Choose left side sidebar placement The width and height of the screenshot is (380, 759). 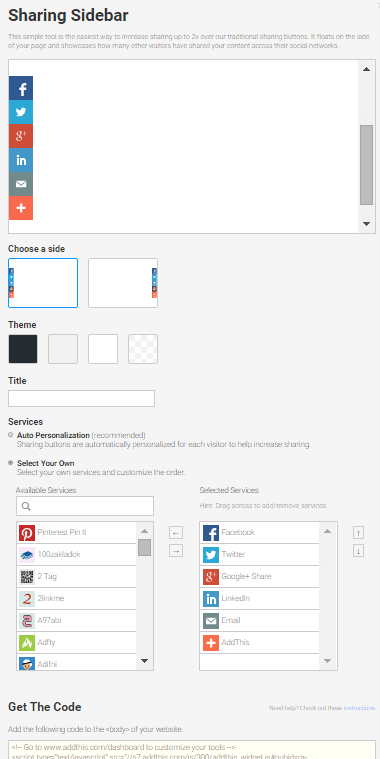point(43,283)
